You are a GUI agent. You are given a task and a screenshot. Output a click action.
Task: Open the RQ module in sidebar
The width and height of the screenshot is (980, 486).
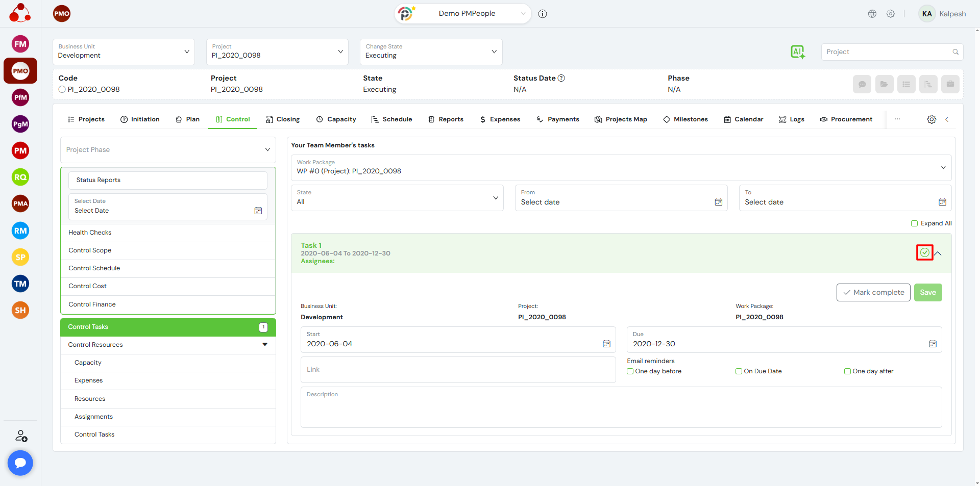[20, 177]
